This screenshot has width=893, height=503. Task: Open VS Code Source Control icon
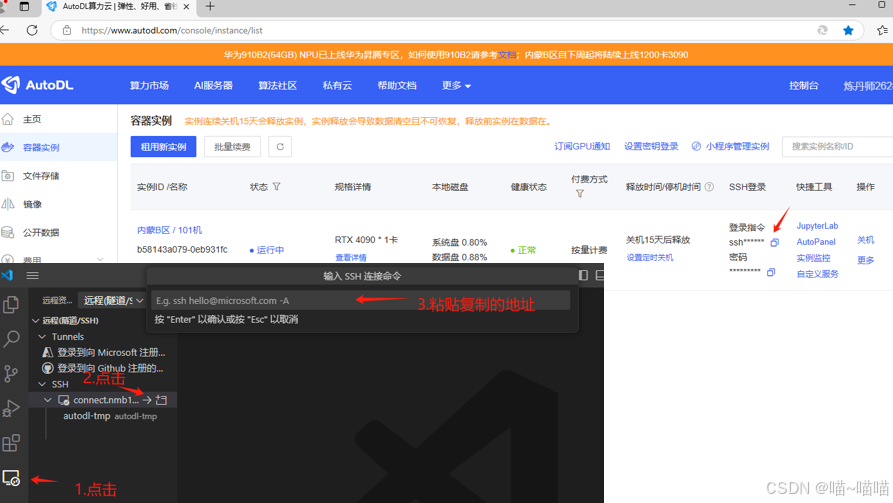coord(11,374)
